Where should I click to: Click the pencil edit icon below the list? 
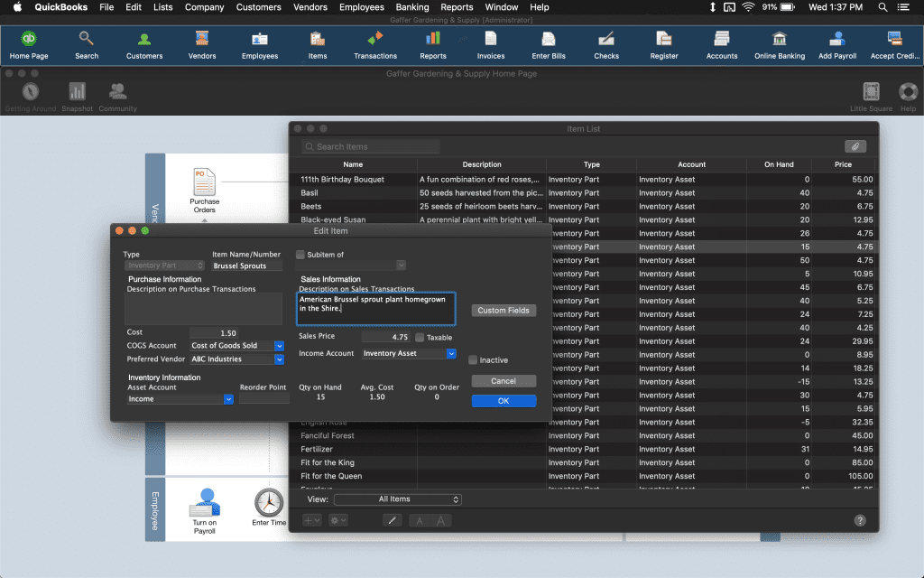(x=392, y=520)
